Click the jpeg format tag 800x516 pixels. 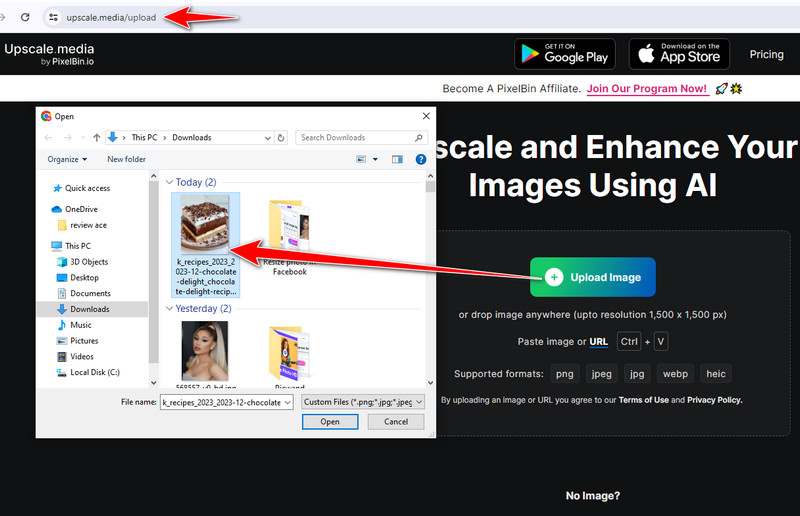602,374
